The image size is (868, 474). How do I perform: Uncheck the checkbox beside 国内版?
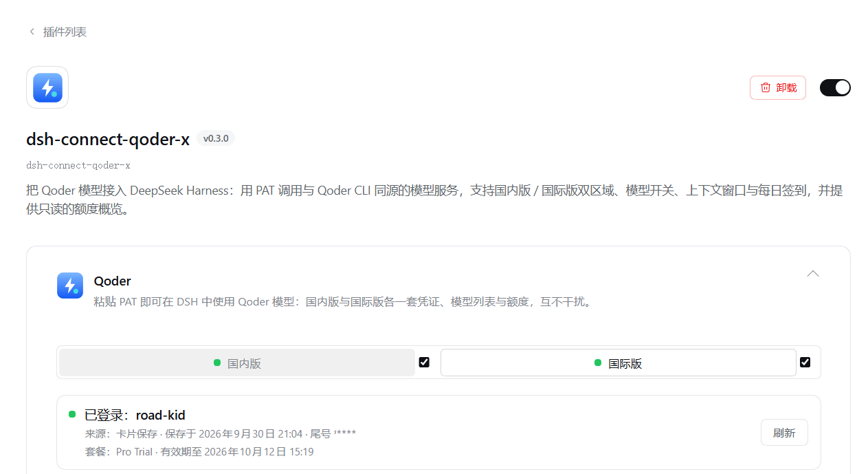pos(424,362)
